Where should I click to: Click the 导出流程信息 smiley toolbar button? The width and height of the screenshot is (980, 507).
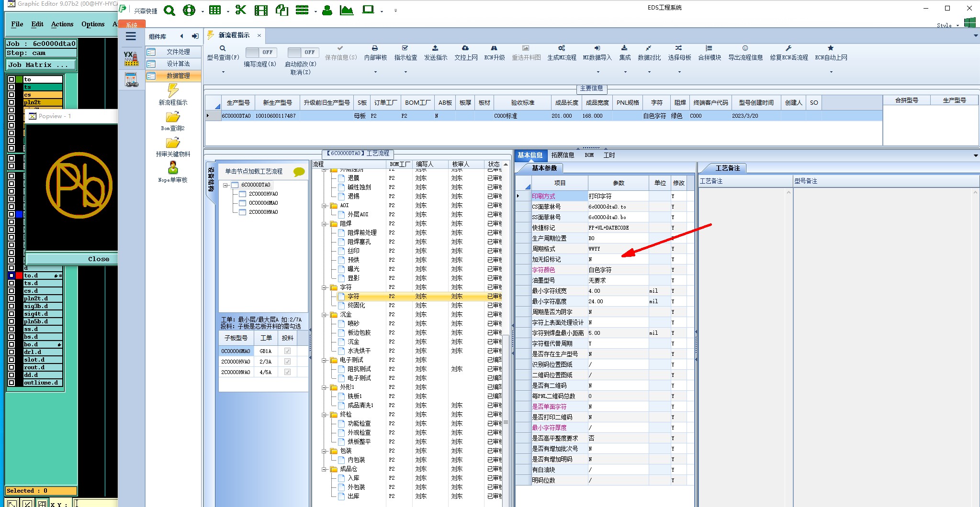pyautogui.click(x=745, y=53)
